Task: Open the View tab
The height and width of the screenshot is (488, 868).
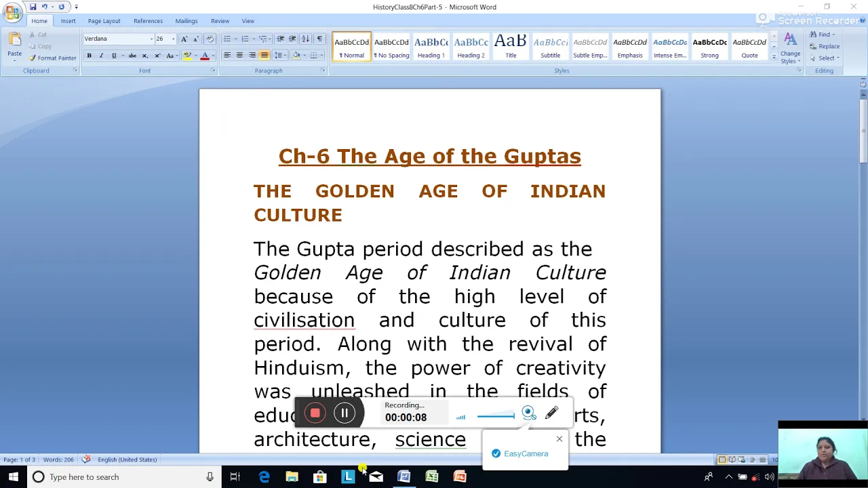Action: [248, 21]
